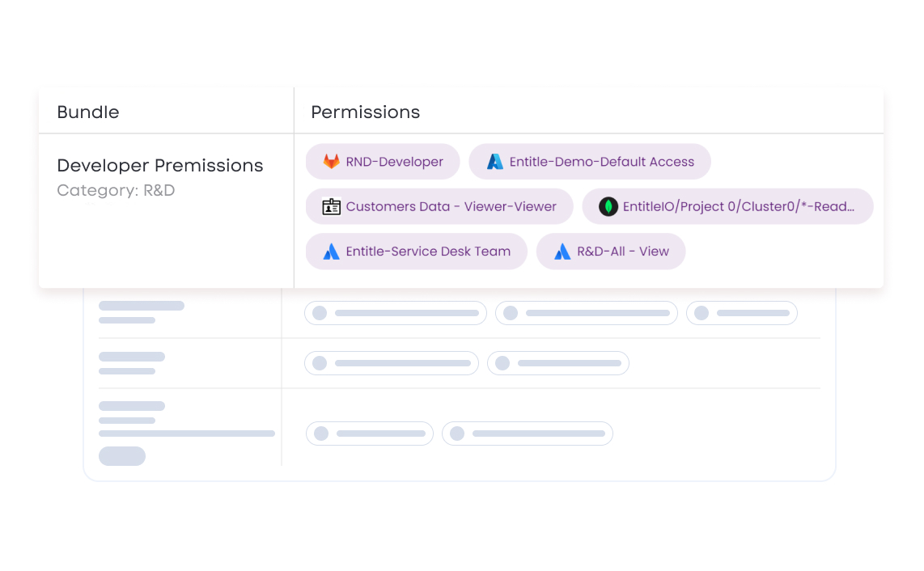Select the Entitle-Demo-Default Access permission chip
The width and height of the screenshot is (924, 571).
590,162
